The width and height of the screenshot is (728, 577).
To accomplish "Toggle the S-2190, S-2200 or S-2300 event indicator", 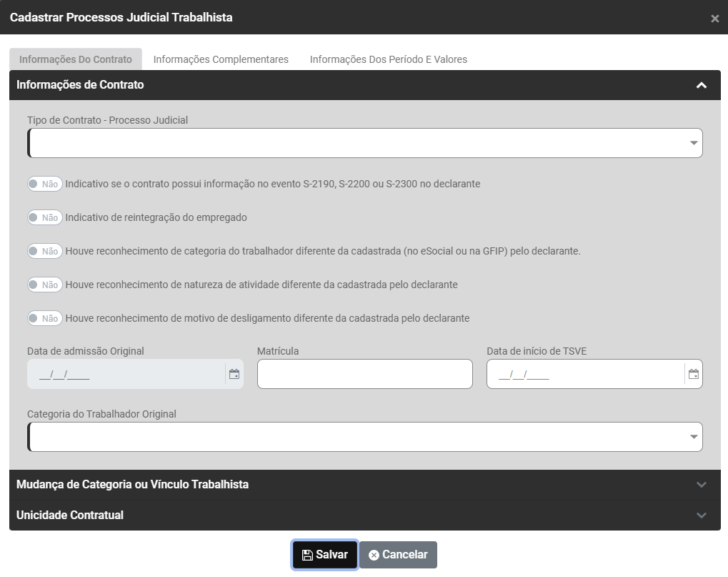I will coord(44,184).
